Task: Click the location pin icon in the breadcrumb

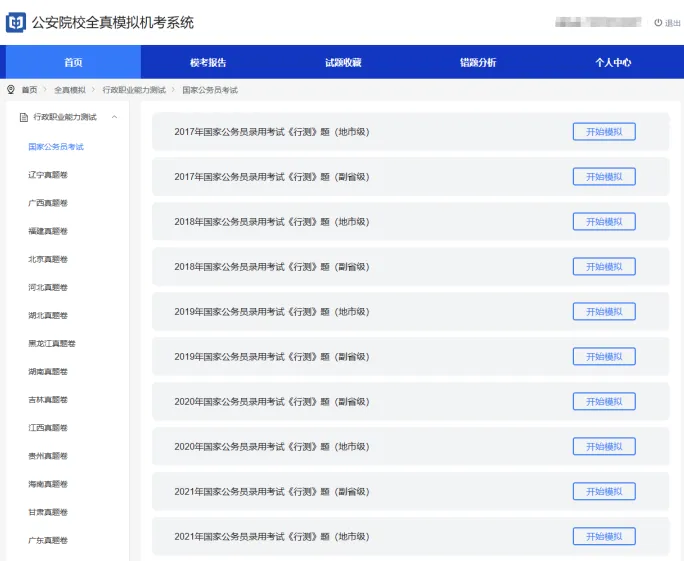Action: [11, 90]
